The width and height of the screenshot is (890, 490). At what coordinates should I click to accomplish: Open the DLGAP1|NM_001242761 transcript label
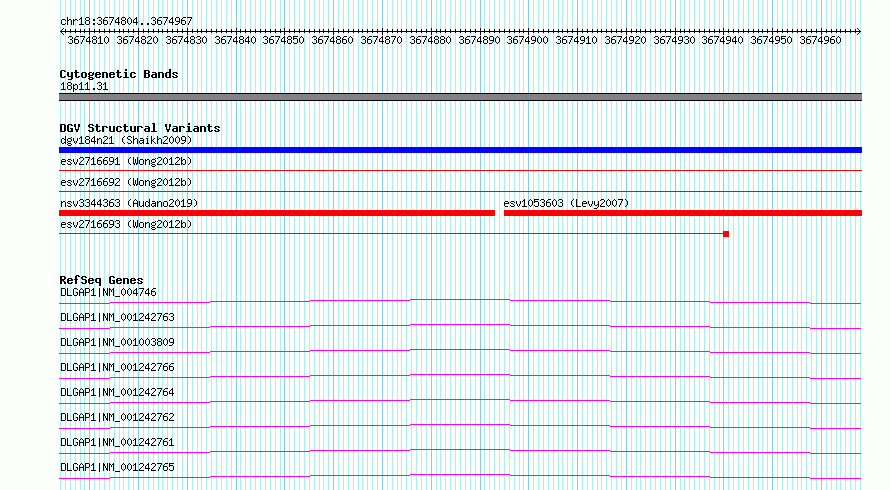[x=117, y=442]
